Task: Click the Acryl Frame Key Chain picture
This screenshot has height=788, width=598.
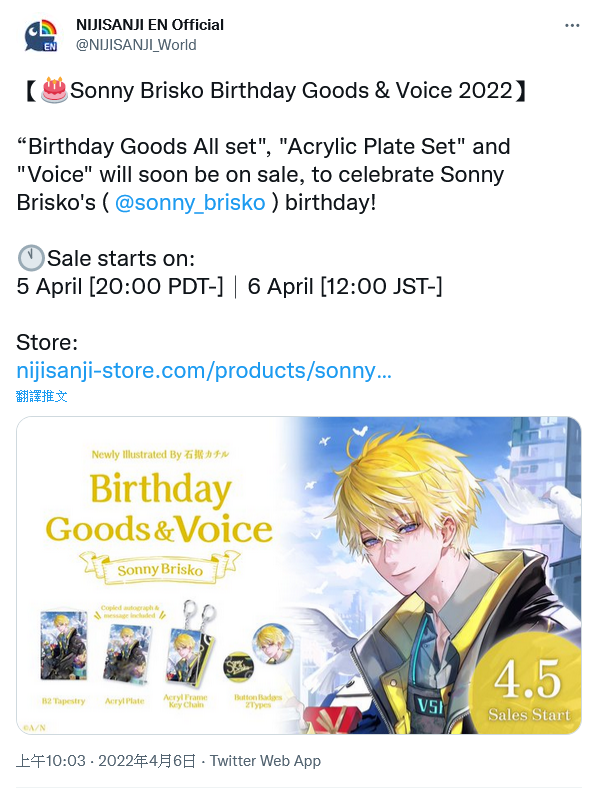Action: (x=190, y=644)
